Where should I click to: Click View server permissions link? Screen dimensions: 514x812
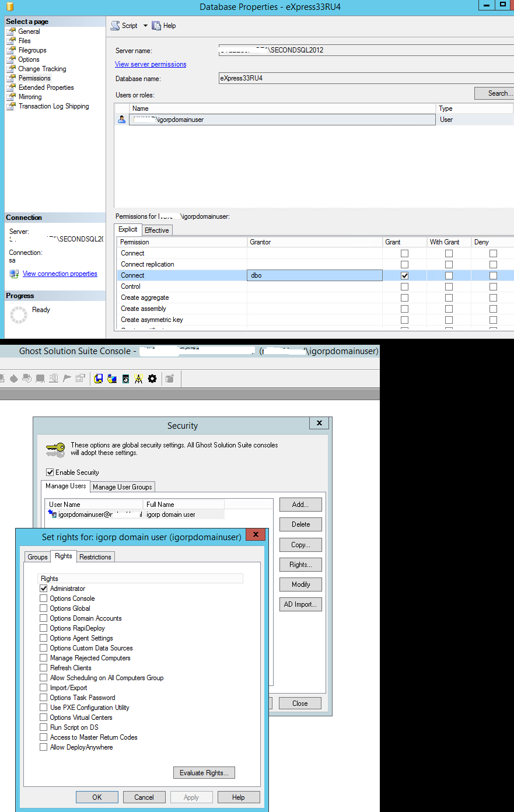(x=150, y=64)
